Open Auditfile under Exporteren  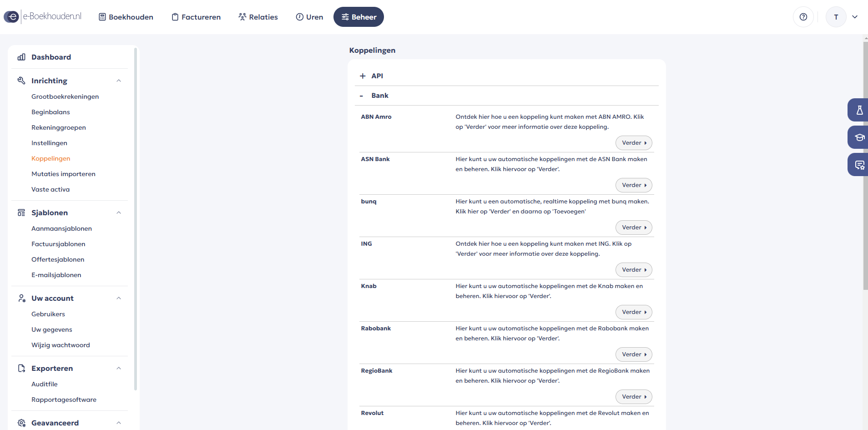click(45, 384)
